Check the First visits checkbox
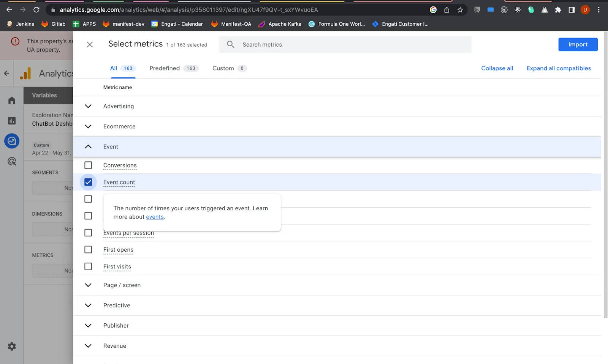The height and width of the screenshot is (364, 608). pyautogui.click(x=88, y=266)
